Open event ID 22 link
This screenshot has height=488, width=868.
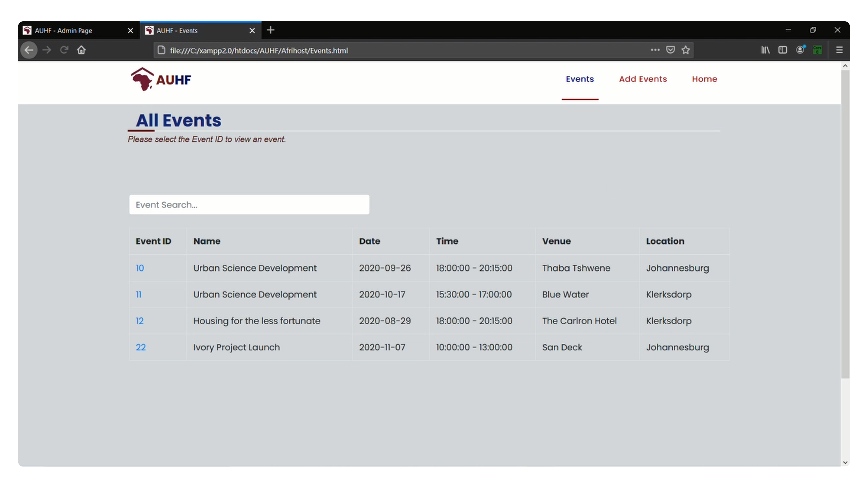141,347
